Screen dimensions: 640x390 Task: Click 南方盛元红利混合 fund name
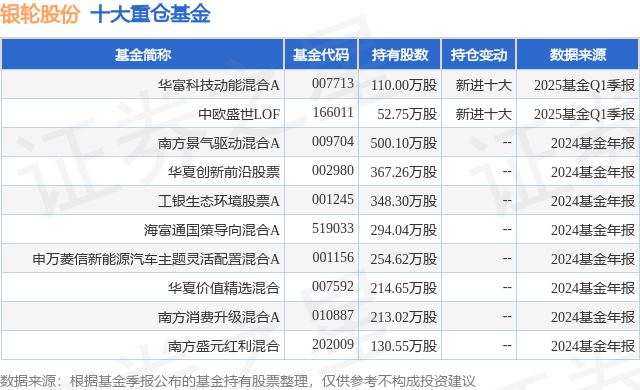[x=224, y=346]
